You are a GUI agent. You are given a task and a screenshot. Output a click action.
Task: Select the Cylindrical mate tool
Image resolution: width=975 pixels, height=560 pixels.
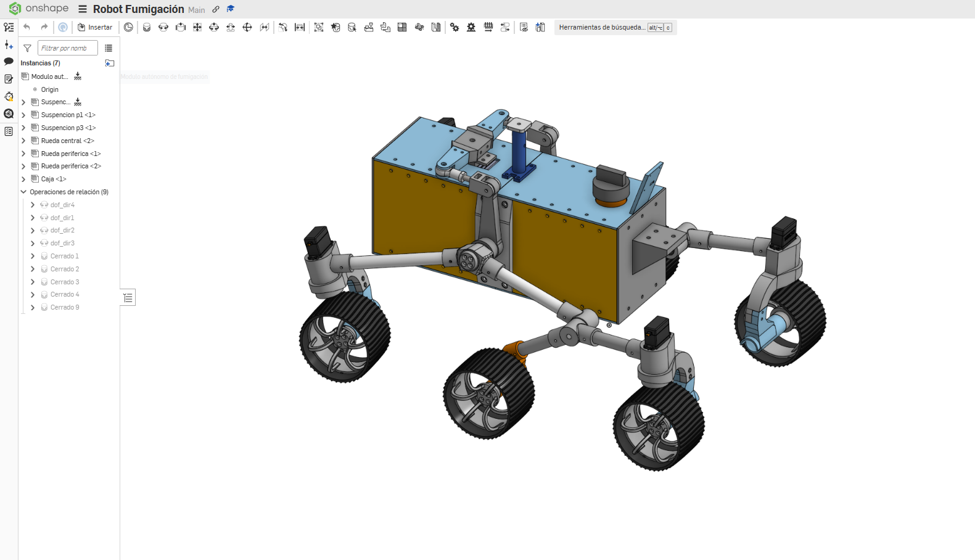pos(214,27)
